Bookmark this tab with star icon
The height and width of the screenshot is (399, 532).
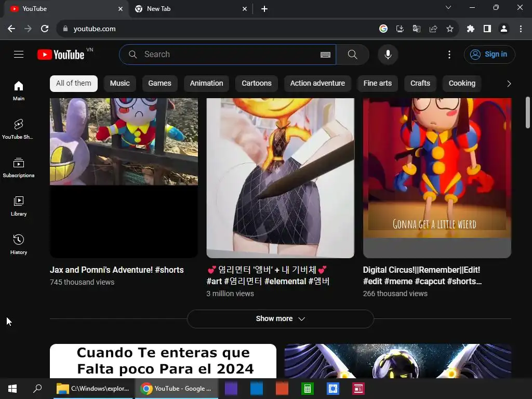pos(450,29)
